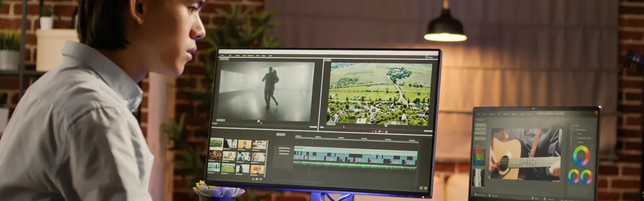The height and width of the screenshot is (201, 644).
Task: Click the green waveform audio track
Action: [x=355, y=166]
